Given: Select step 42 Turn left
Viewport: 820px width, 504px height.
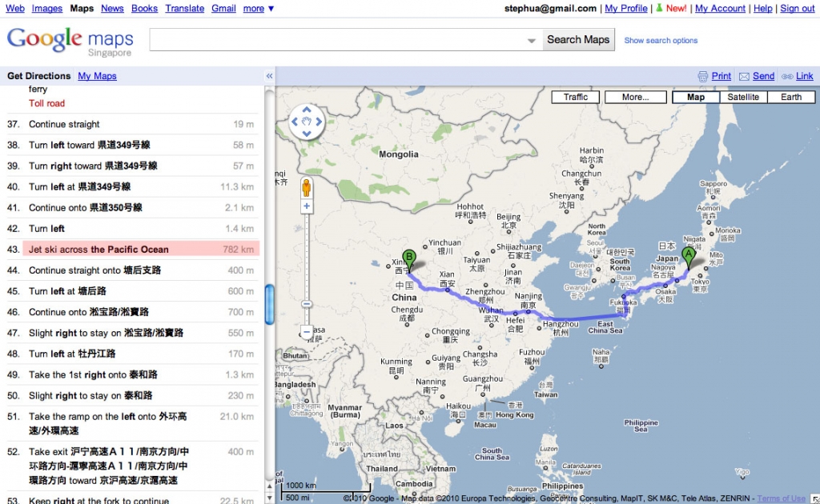Looking at the screenshot, I should (x=133, y=229).
